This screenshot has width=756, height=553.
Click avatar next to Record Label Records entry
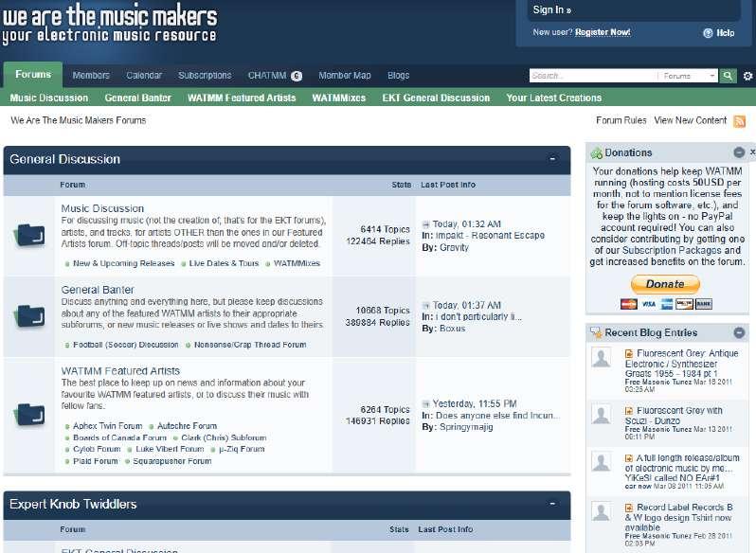pyautogui.click(x=602, y=511)
